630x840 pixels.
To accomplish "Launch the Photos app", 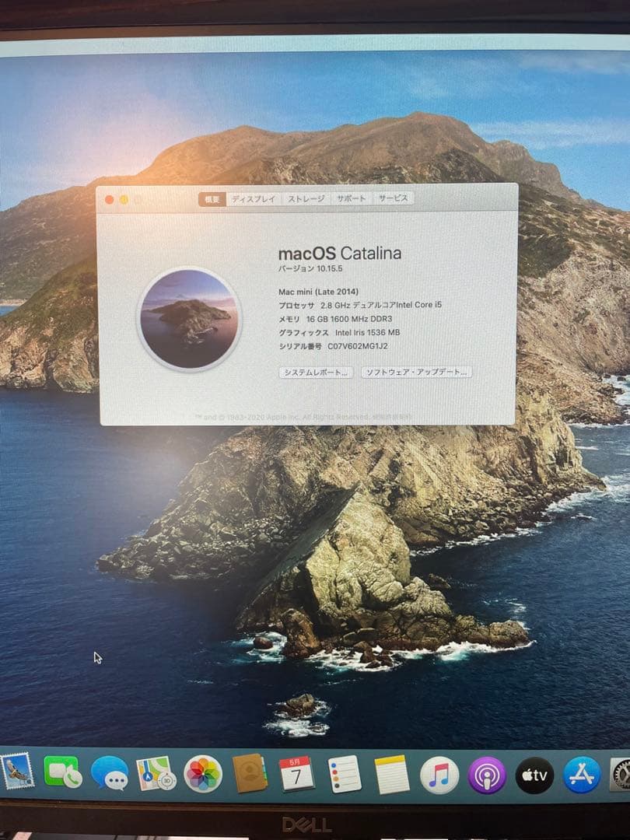I will (x=202, y=774).
